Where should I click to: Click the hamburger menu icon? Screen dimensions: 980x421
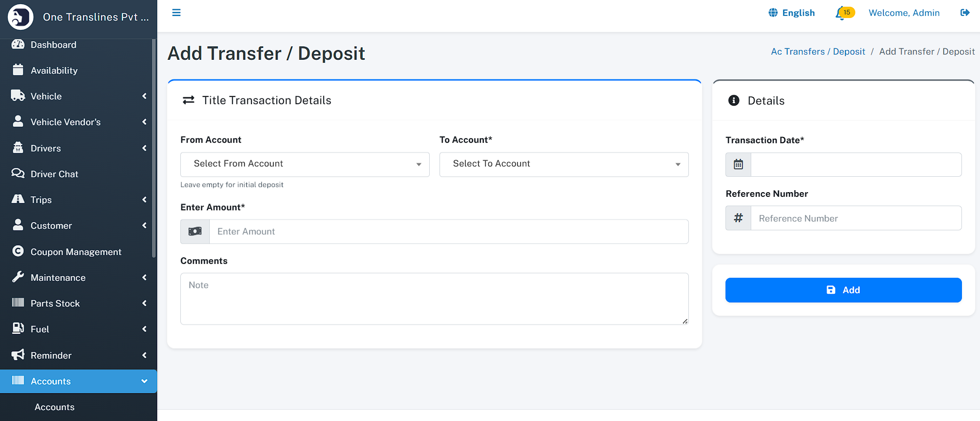(x=176, y=13)
